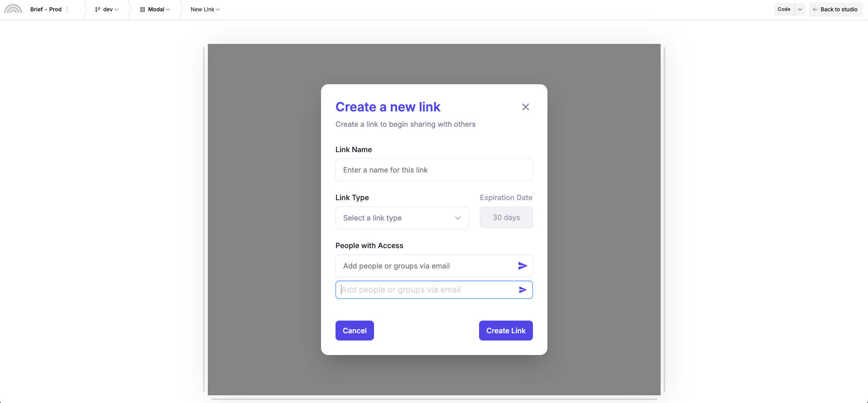Open the Select a link type dropdown
The image size is (868, 403).
402,218
